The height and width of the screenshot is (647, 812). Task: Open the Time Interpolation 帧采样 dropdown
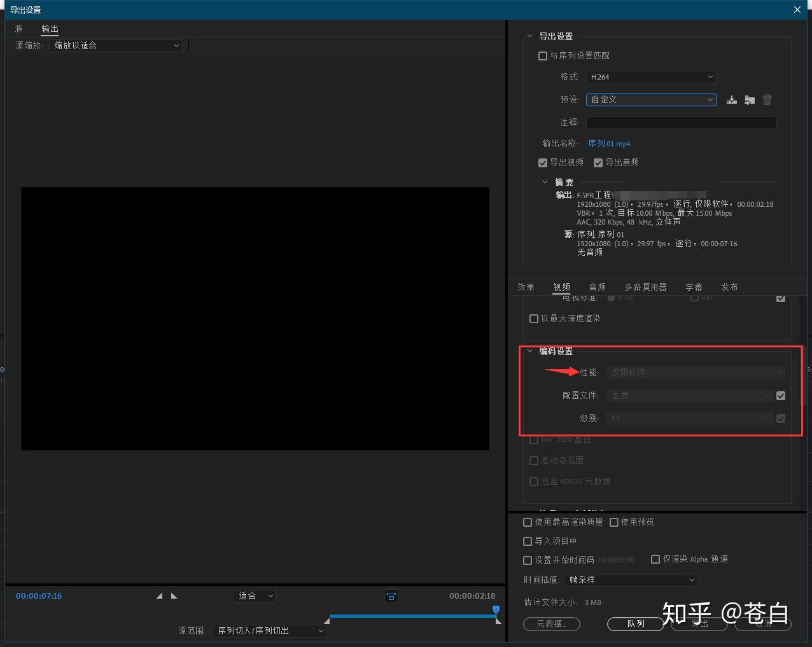point(631,580)
